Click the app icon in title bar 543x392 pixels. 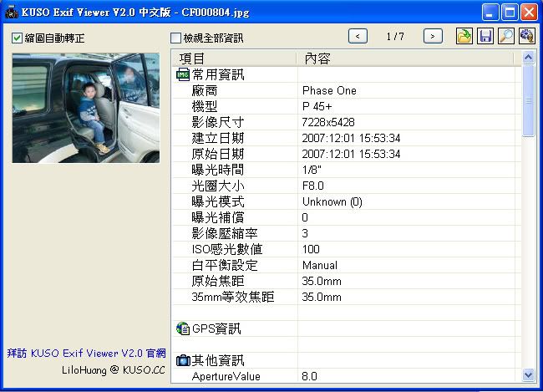tap(11, 13)
